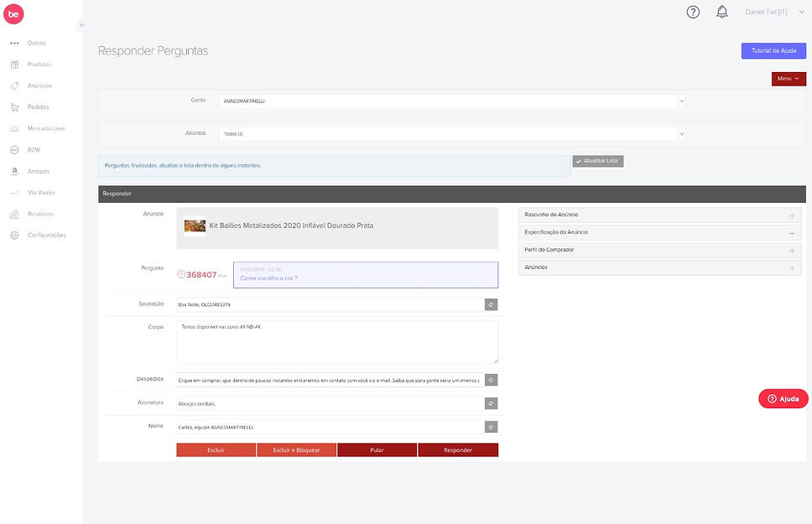Viewport: 812px width, 524px height.
Task: Click the Via Varejo icon
Action: [x=14, y=193]
